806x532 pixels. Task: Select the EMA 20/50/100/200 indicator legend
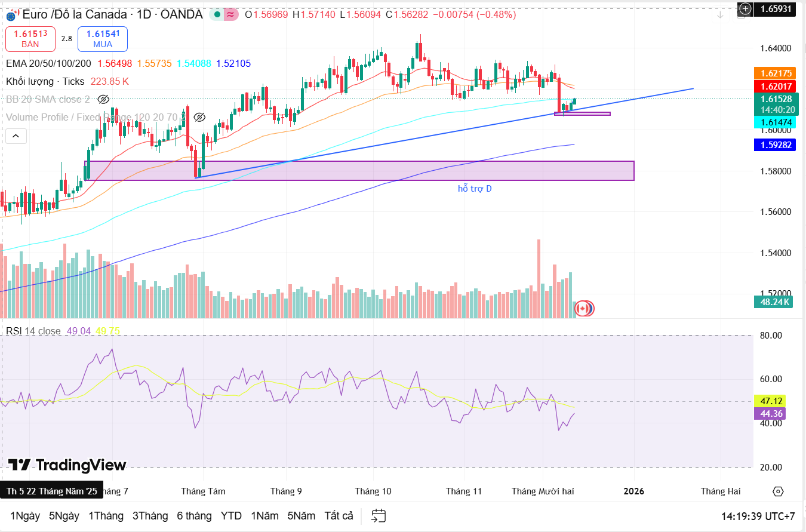(x=48, y=63)
